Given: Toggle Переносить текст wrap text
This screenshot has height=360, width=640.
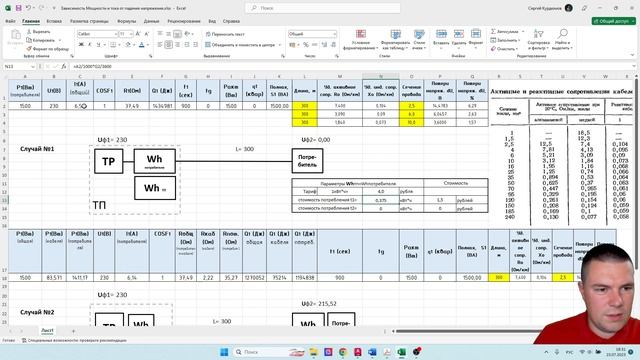Looking at the screenshot, I should [225, 34].
